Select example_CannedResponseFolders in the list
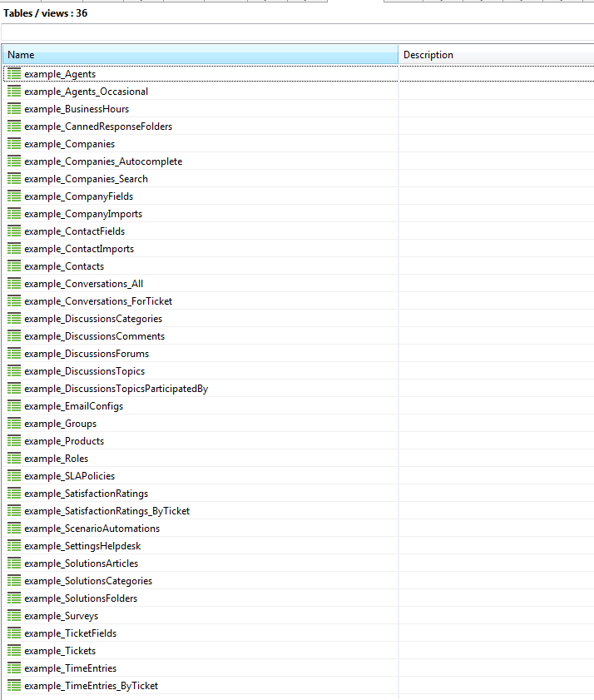594x700 pixels. coord(98,127)
